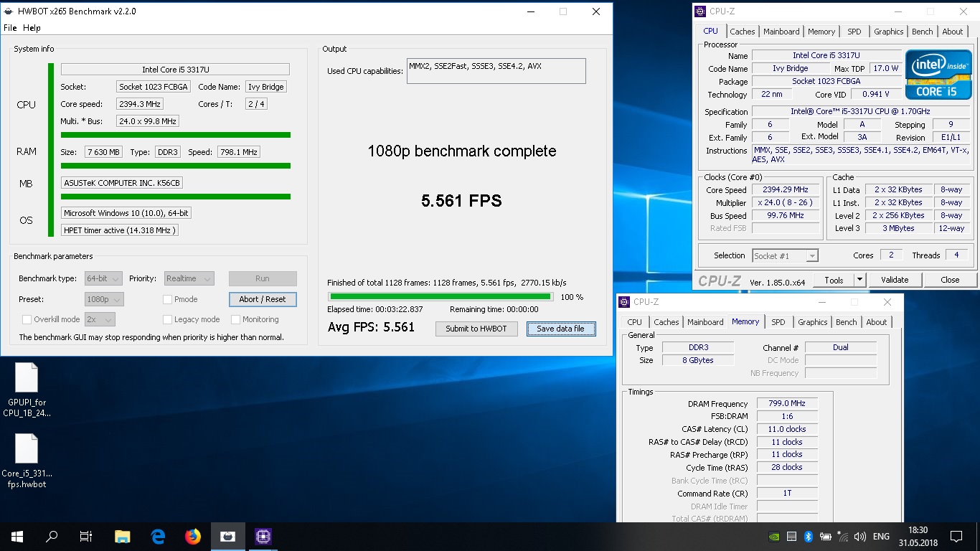980x551 pixels.
Task: Click Save data file button
Action: [x=561, y=329]
